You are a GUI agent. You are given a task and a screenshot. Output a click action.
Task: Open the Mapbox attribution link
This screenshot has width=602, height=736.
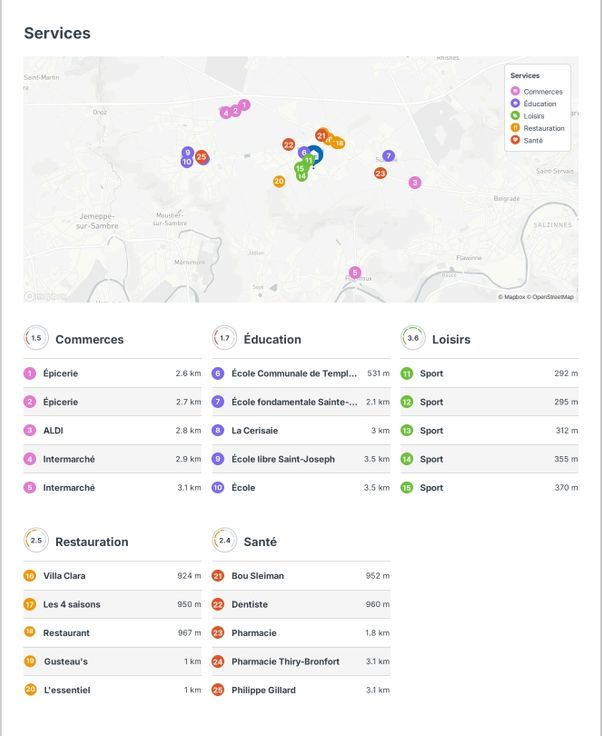click(x=513, y=297)
